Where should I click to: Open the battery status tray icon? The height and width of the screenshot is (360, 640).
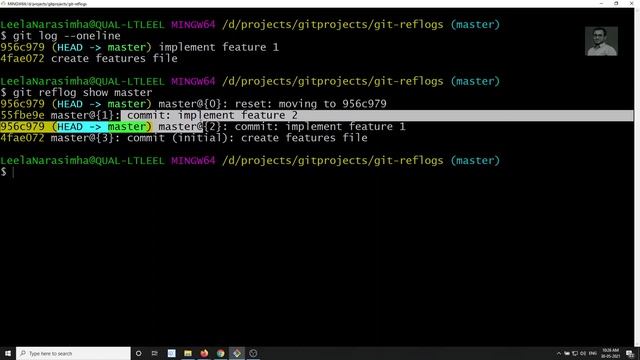567,353
